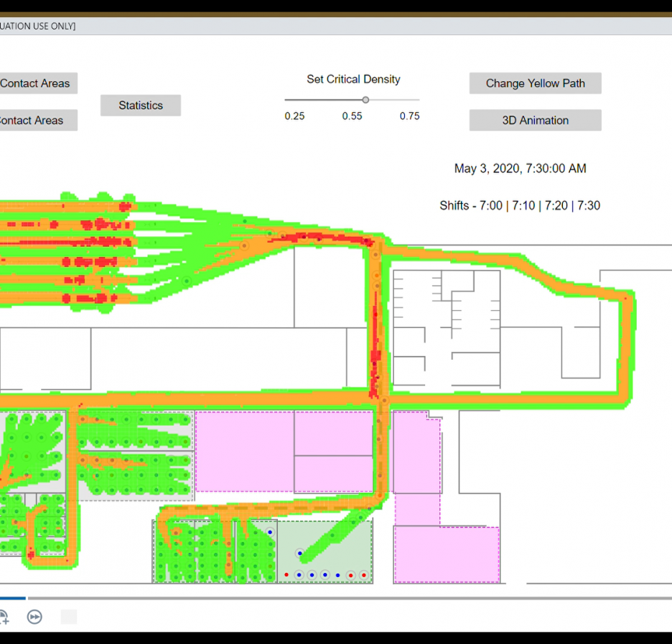Click the EVALUATION USE ONLY title text
Viewport: 672px width, 644px height.
38,26
